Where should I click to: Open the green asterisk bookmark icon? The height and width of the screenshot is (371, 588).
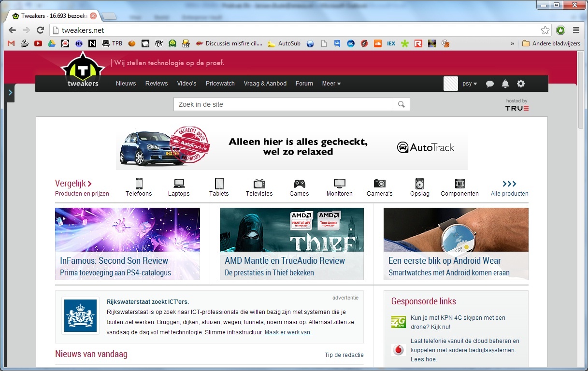pyautogui.click(x=405, y=43)
